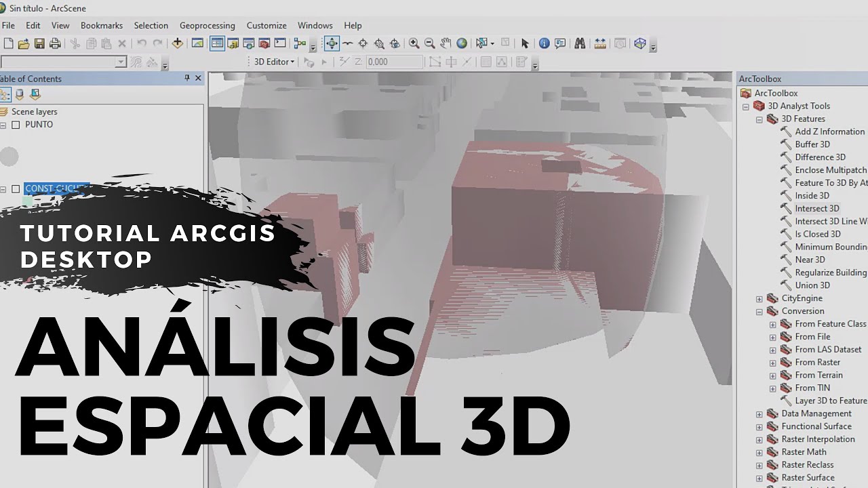868x488 pixels.
Task: Expand the Data Management toolset
Action: 759,414
